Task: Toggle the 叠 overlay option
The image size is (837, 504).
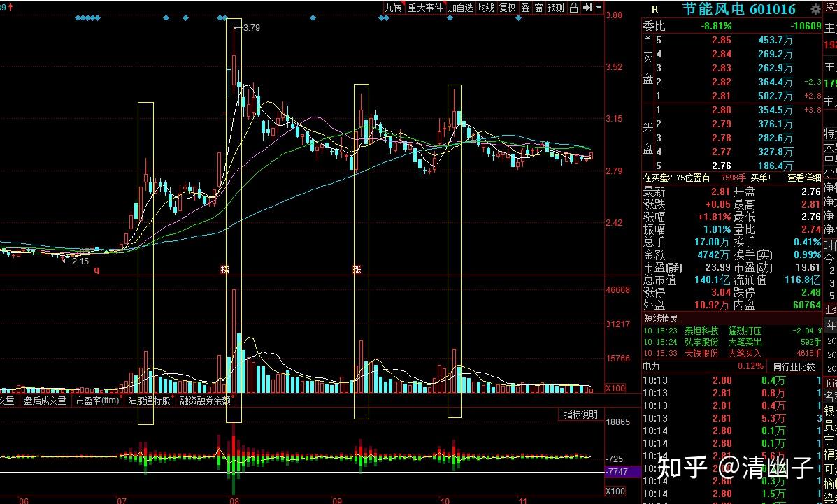Action: pos(526,8)
